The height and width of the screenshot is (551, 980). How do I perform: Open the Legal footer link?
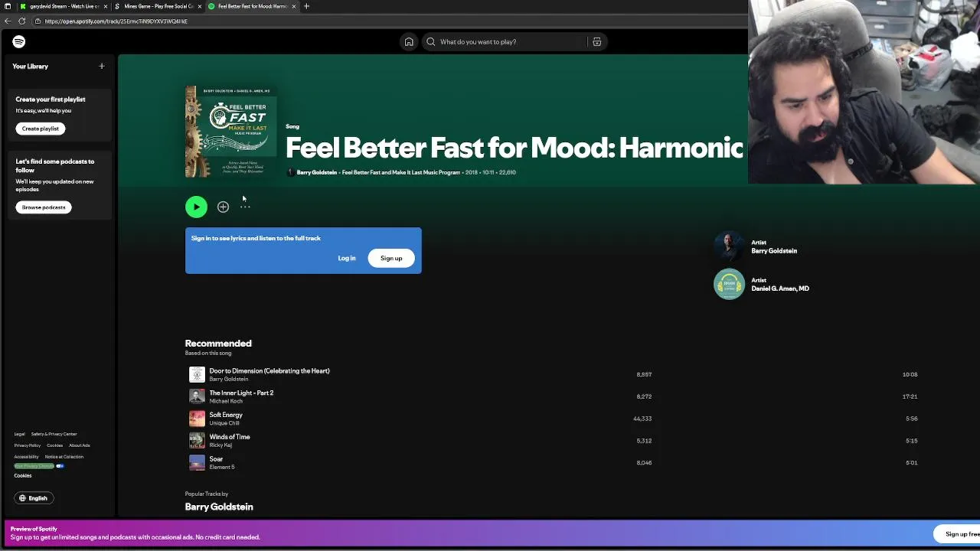[19, 434]
